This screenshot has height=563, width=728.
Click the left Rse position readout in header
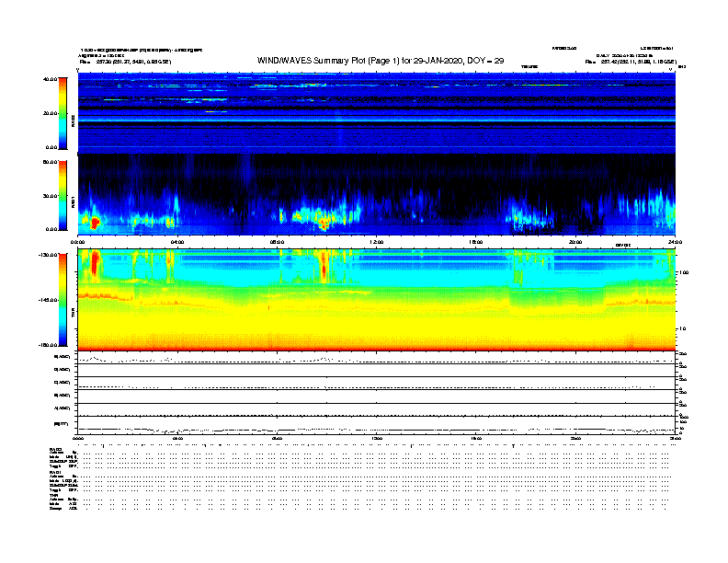tap(125, 62)
